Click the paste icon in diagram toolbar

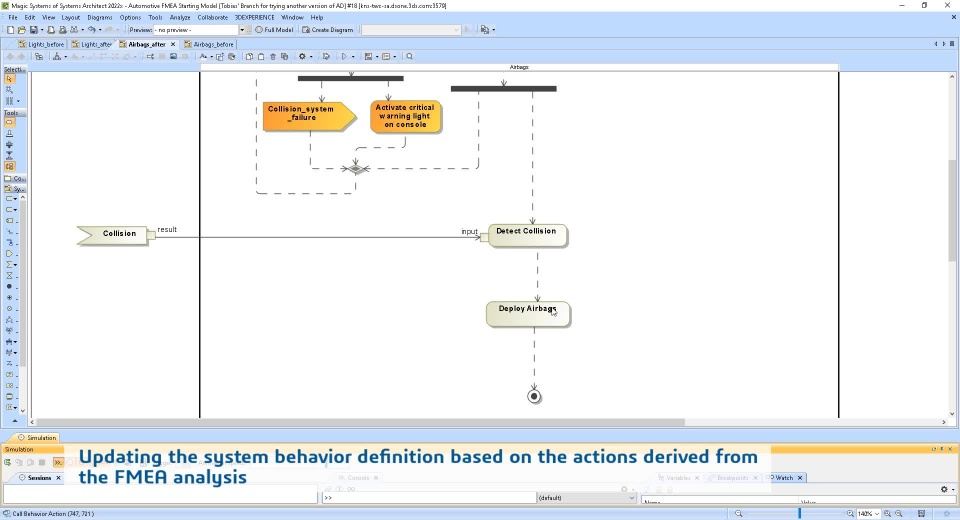pyautogui.click(x=261, y=56)
